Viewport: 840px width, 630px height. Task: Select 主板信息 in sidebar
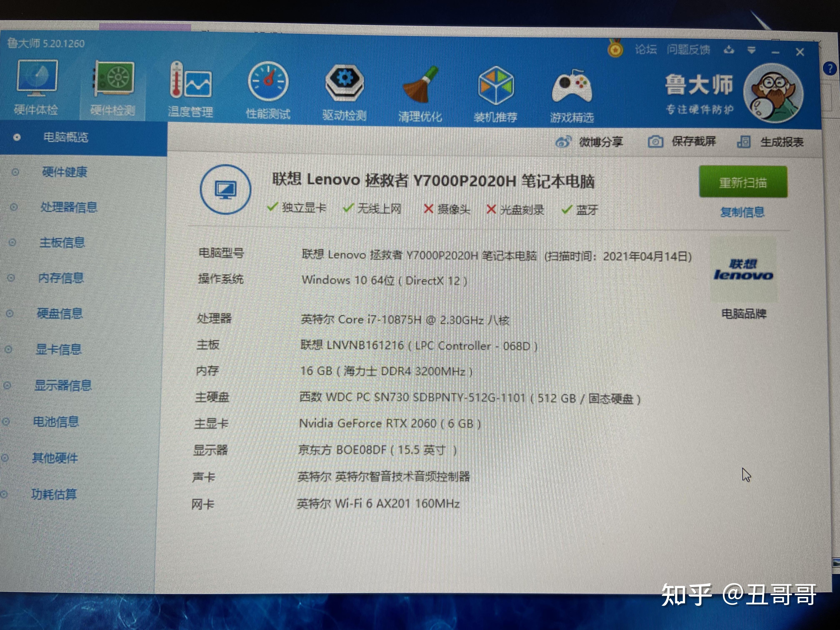point(62,242)
